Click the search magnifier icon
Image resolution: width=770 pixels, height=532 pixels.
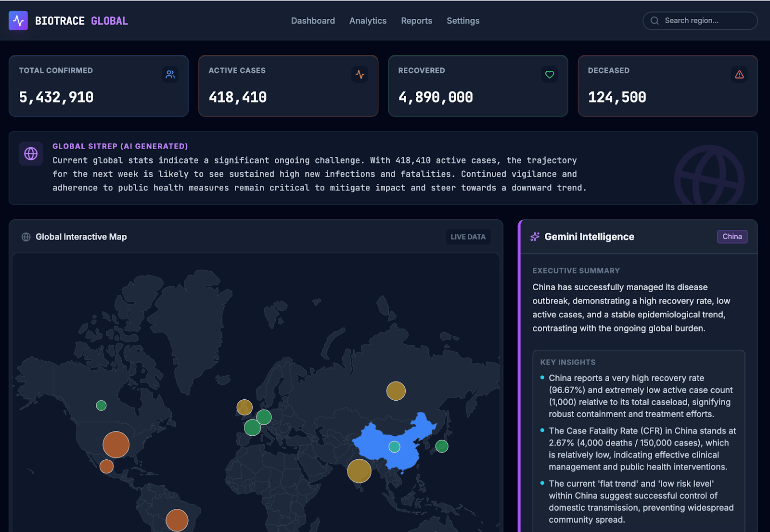point(654,21)
